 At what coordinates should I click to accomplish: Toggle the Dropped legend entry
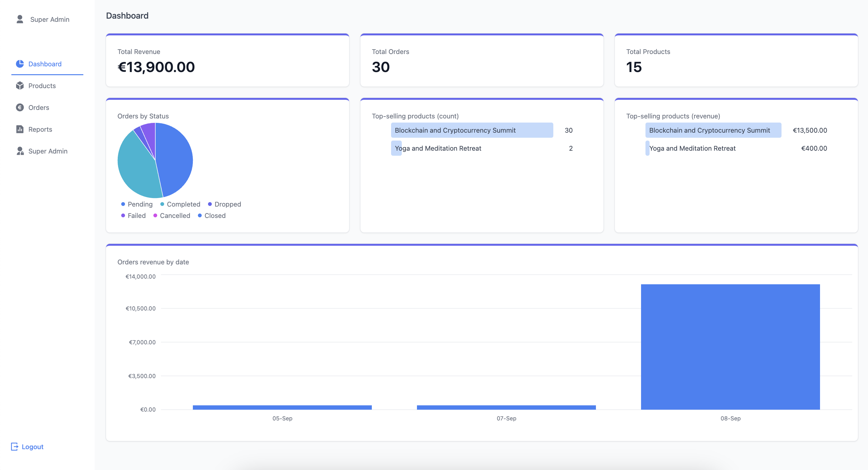click(224, 204)
